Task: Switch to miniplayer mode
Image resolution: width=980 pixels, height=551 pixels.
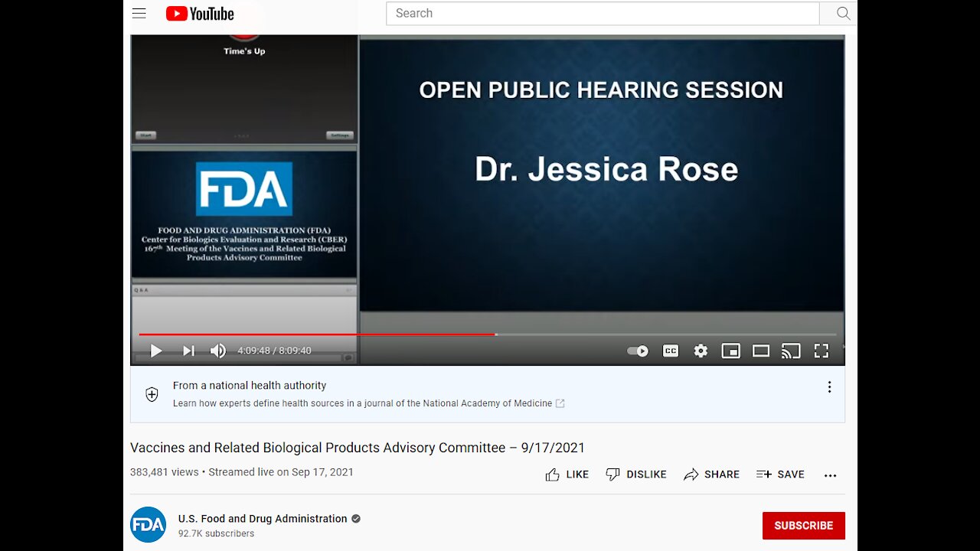Action: (x=731, y=350)
